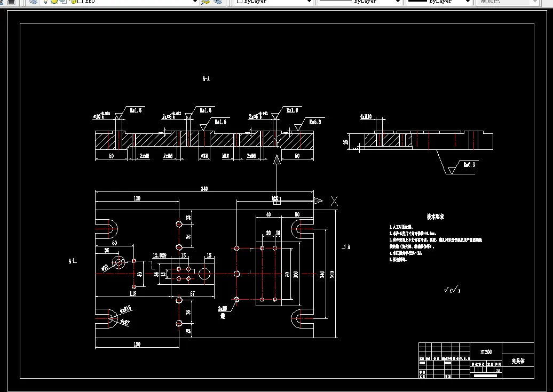This screenshot has height=392, width=553.
Task: Select technical requirement note number 1
Action: pyautogui.click(x=401, y=227)
